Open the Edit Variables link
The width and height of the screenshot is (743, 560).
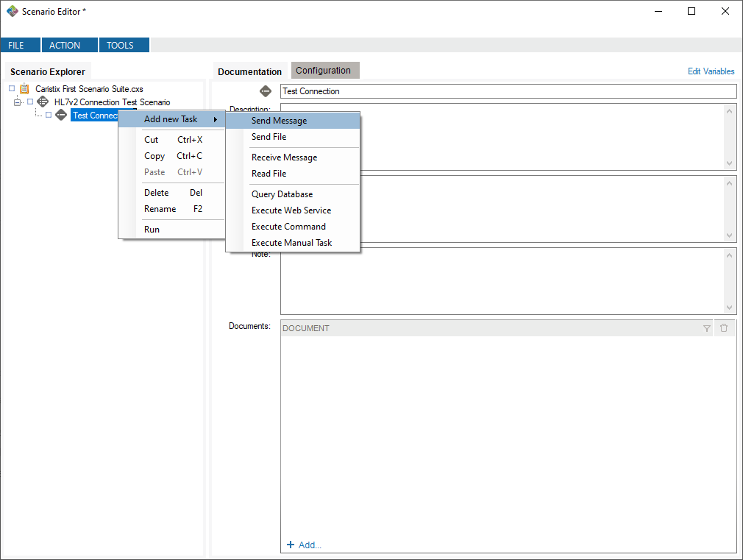[x=711, y=71]
